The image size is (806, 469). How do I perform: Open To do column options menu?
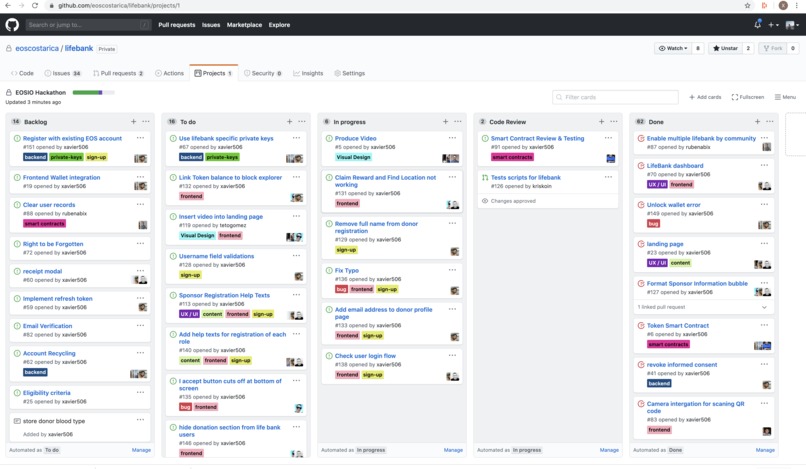[x=302, y=121]
